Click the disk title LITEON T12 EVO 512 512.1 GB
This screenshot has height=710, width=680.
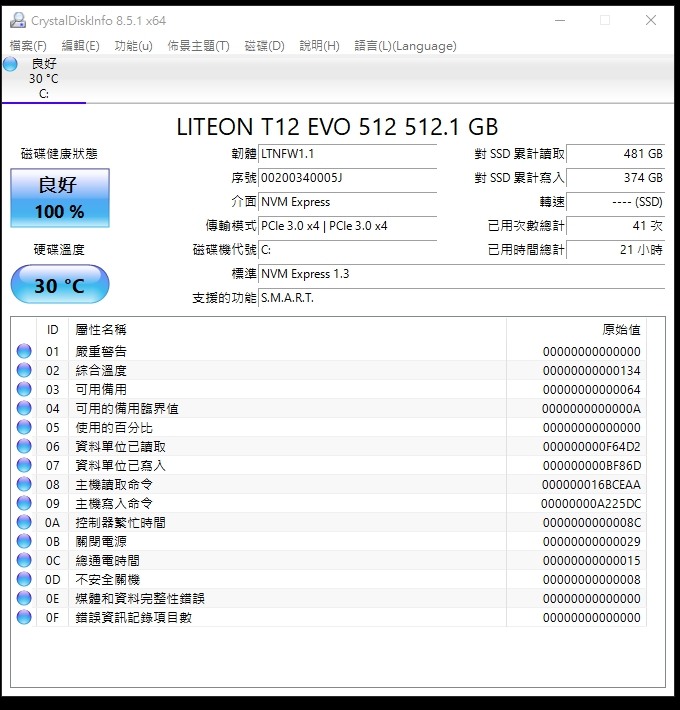337,127
